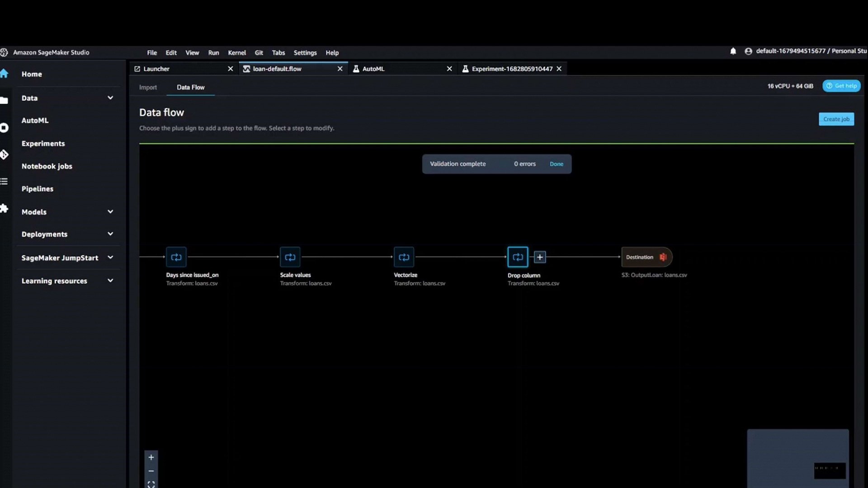Image resolution: width=868 pixels, height=488 pixels.
Task: Click the Home icon in left sidebar
Action: (4, 74)
